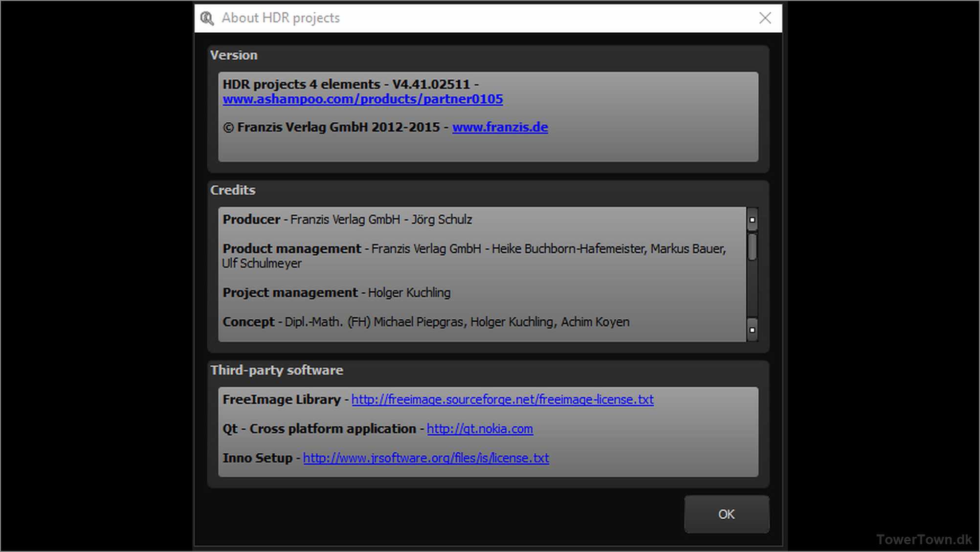Click the Producer credit line
Screen dimensions: 980x552
point(347,220)
